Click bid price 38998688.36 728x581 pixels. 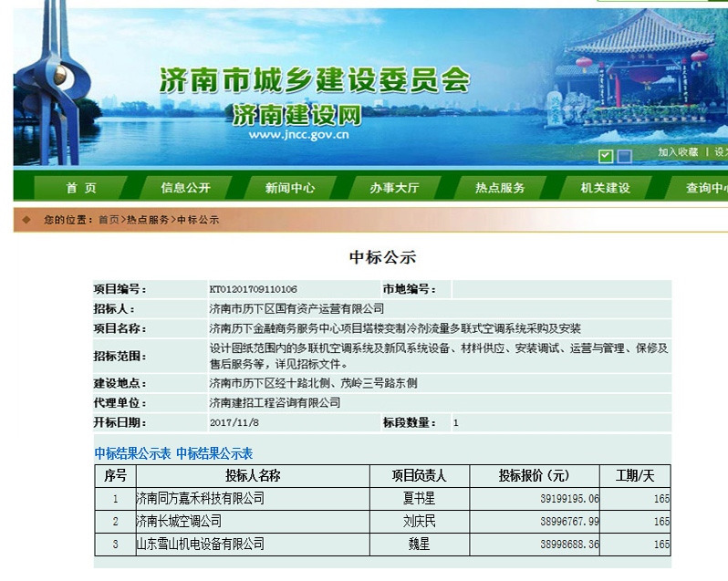point(569,545)
